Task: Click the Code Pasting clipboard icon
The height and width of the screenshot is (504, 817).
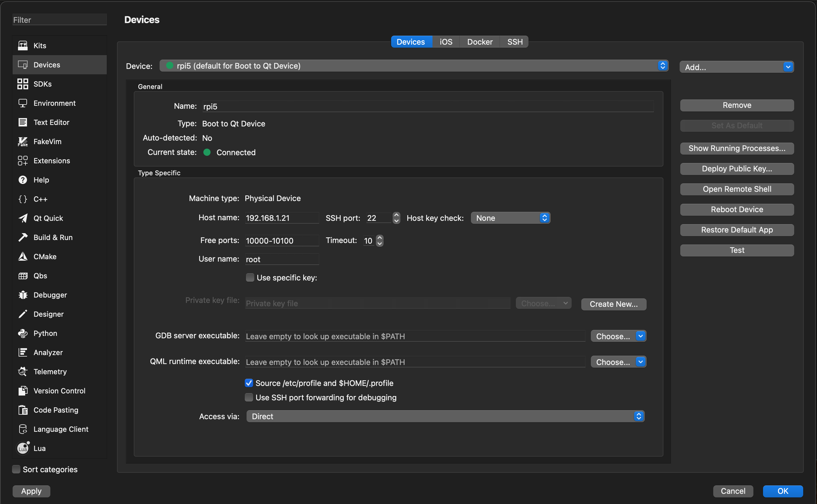Action: [23, 410]
